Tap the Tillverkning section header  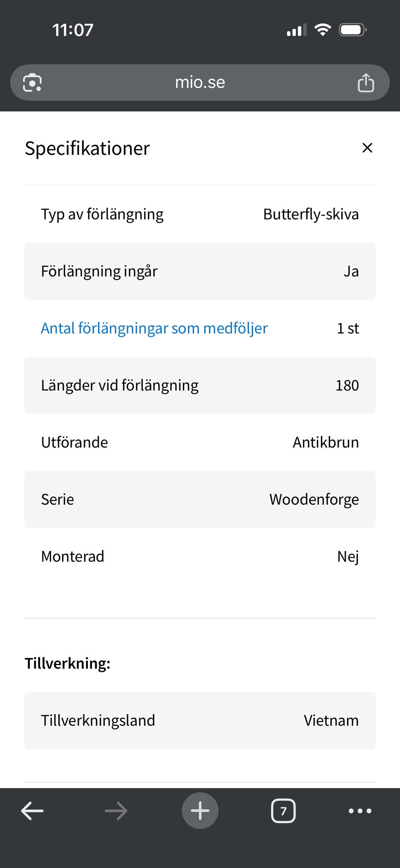68,664
